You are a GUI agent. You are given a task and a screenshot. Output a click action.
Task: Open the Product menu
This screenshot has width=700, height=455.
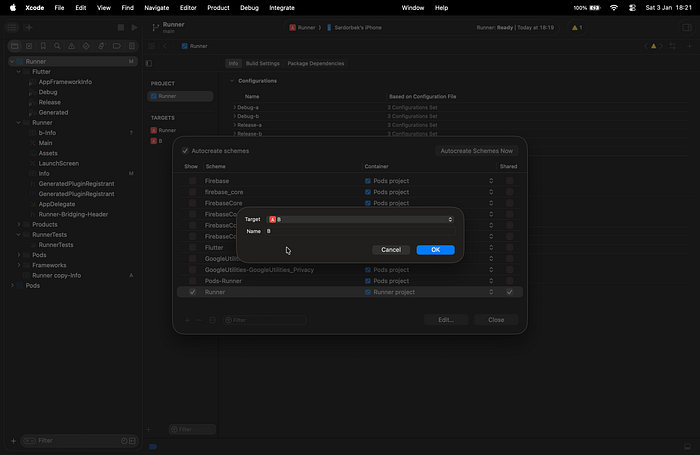click(218, 8)
